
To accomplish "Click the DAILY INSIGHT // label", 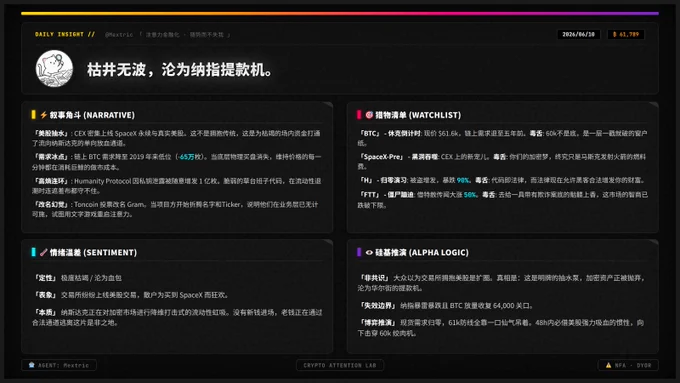I will coord(65,34).
